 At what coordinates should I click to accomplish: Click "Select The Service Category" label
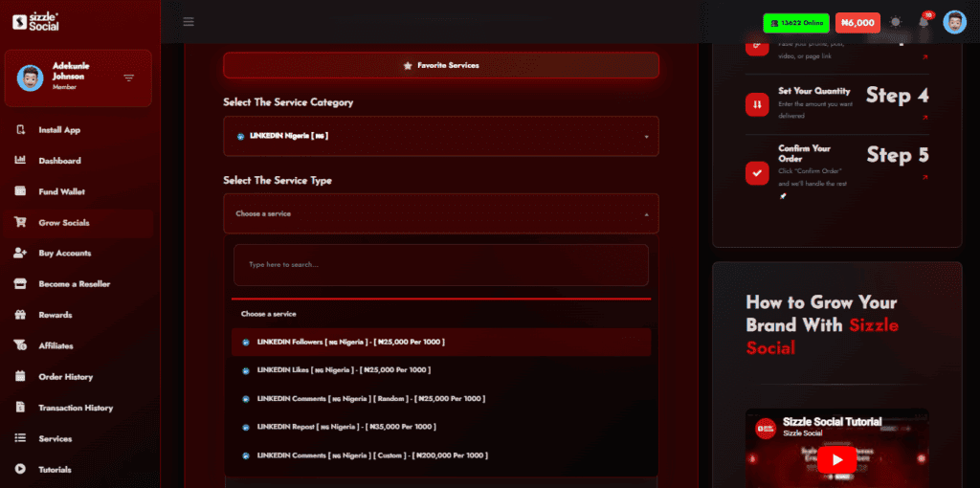coord(288,101)
